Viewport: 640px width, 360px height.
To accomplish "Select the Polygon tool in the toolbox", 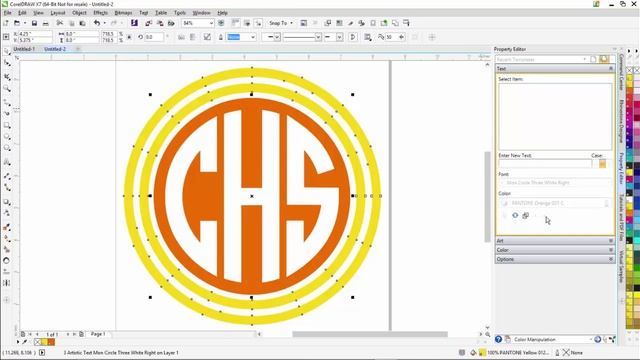I will 7,148.
